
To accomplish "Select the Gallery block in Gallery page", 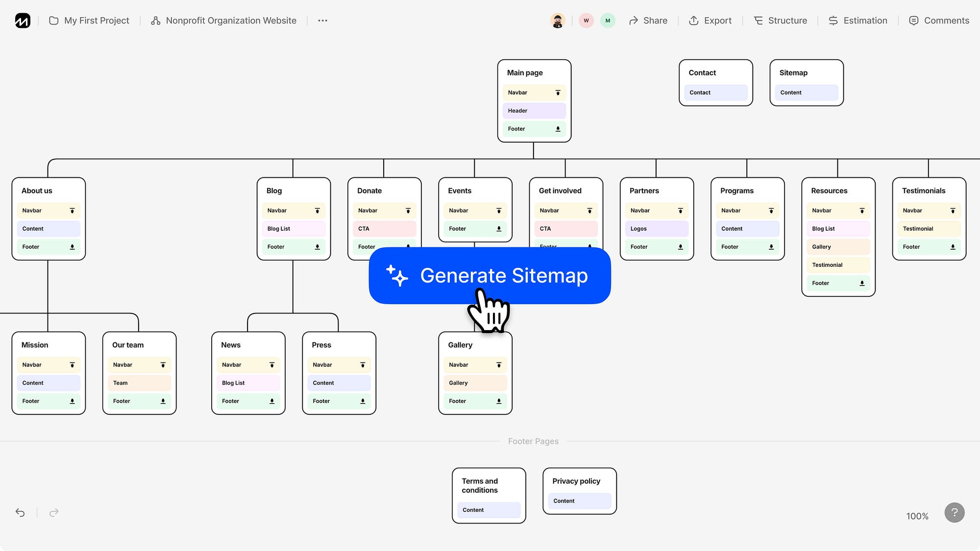I will tap(475, 383).
